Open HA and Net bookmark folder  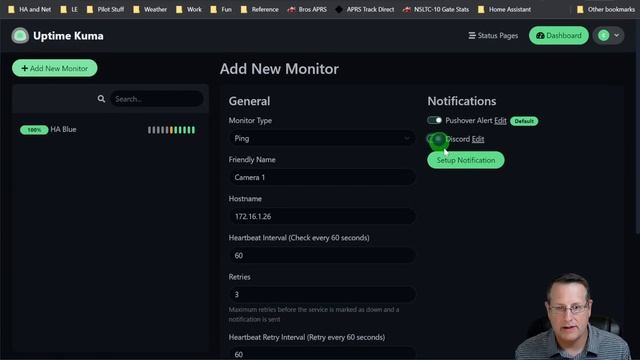coord(30,9)
